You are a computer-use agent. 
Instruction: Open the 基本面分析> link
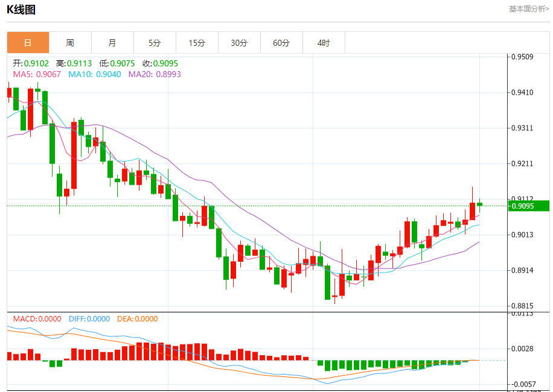(x=529, y=9)
